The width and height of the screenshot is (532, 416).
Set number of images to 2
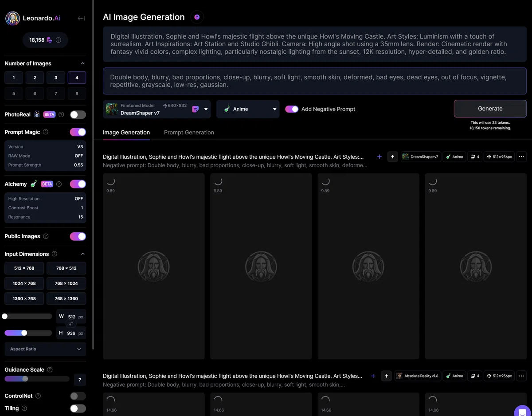35,78
